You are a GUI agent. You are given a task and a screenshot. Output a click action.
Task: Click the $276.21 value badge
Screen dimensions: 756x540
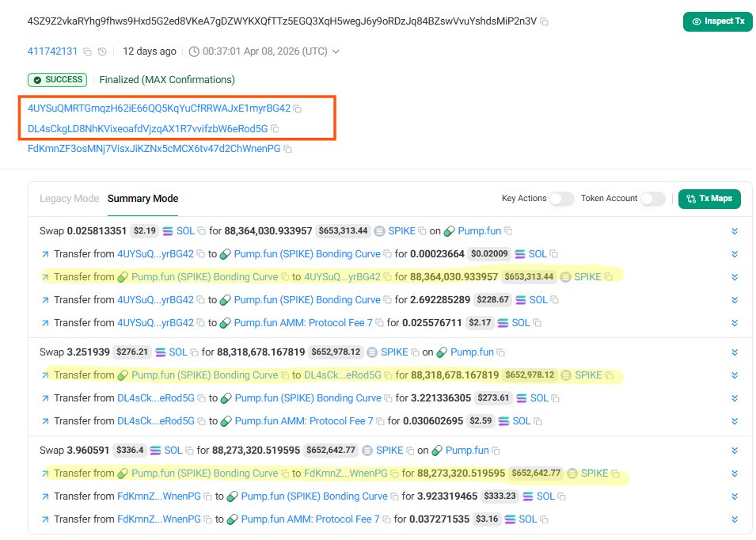point(132,352)
